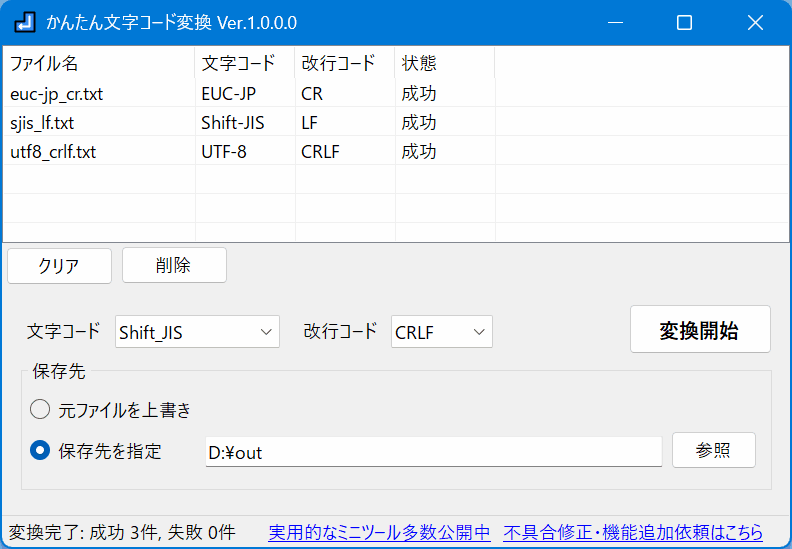Click the D:¥out save path field

coord(433,452)
